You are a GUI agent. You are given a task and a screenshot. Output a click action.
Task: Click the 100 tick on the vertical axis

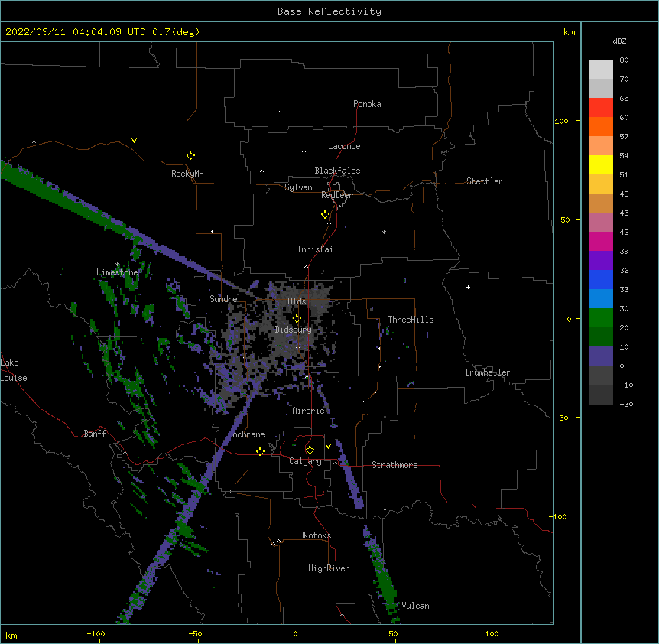tap(562, 121)
